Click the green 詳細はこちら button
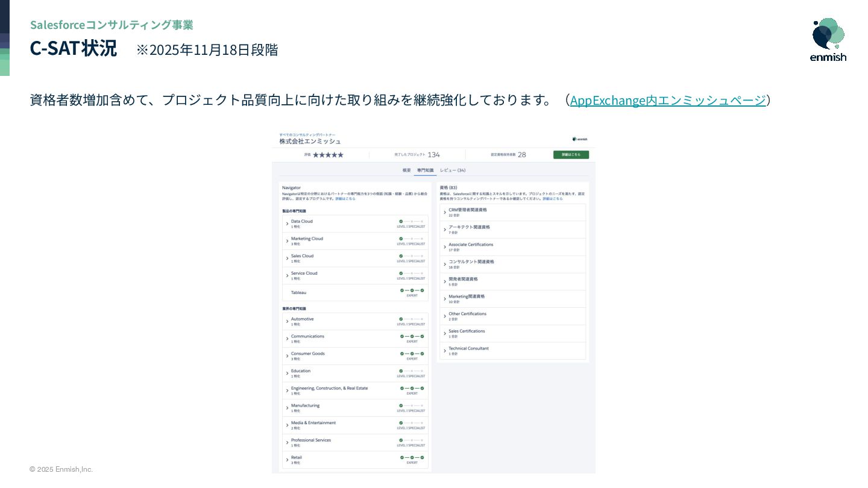This screenshot has width=868, height=488. (571, 155)
